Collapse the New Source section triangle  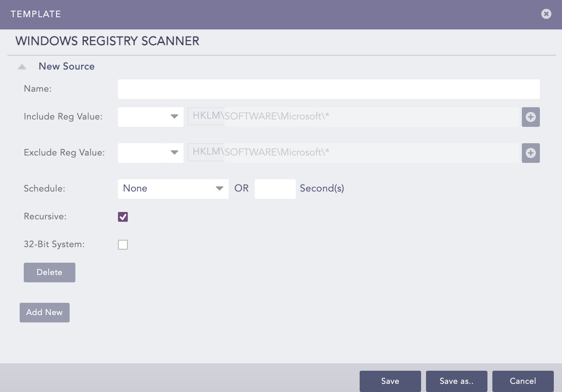22,67
